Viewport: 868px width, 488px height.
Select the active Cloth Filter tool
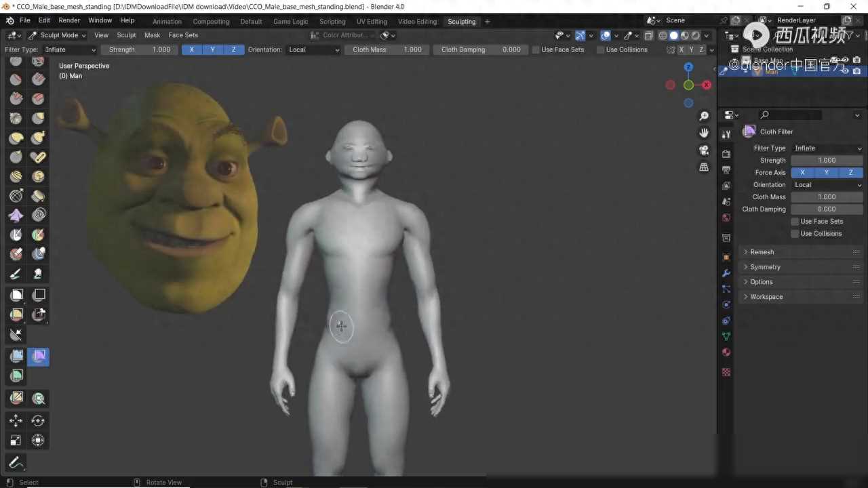39,356
